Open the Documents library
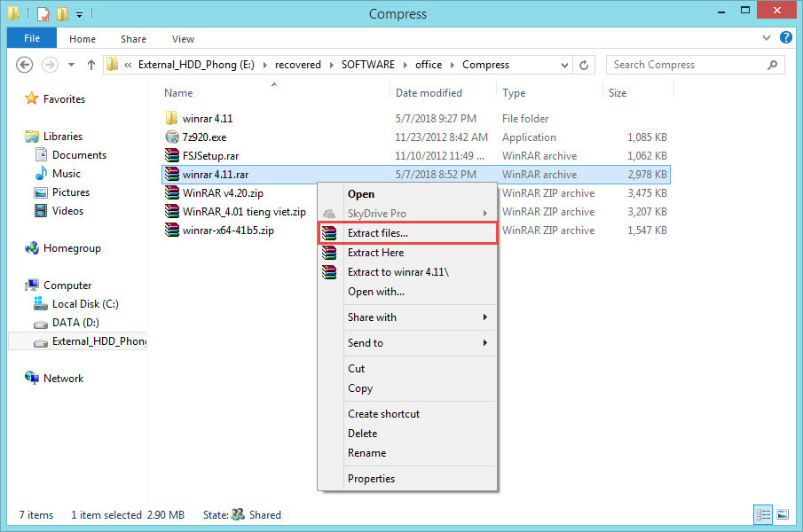Image resolution: width=803 pixels, height=532 pixels. coord(79,155)
